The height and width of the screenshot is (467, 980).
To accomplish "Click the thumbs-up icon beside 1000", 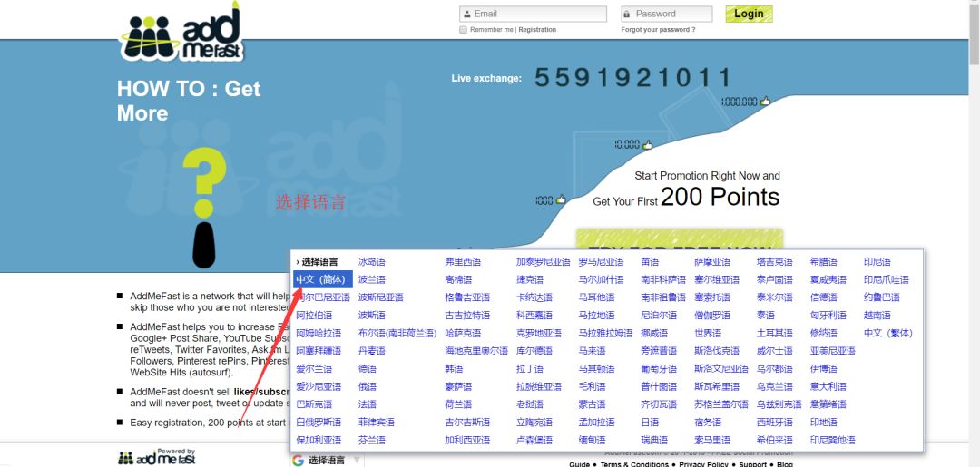I will 561,199.
